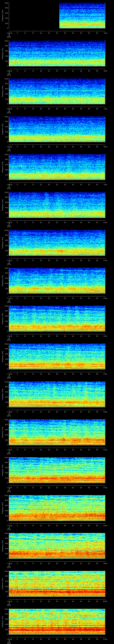The image size is (114, 644).
Task: Click the 8:00 end-time axis label
Action: [105, 147]
